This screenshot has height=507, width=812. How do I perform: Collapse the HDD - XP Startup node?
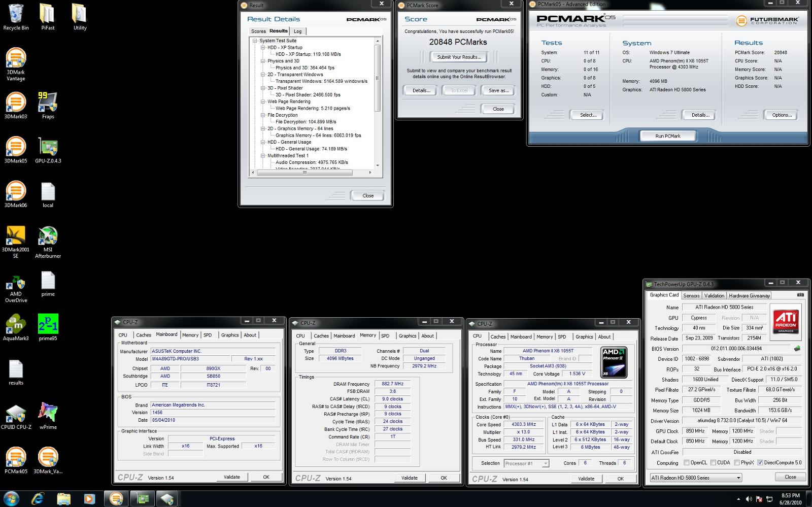tap(263, 47)
